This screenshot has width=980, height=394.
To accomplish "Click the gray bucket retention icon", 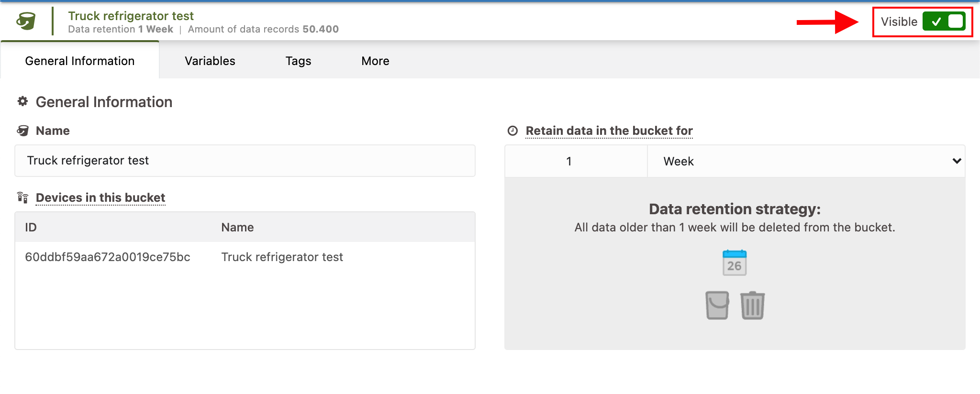I will (717, 305).
